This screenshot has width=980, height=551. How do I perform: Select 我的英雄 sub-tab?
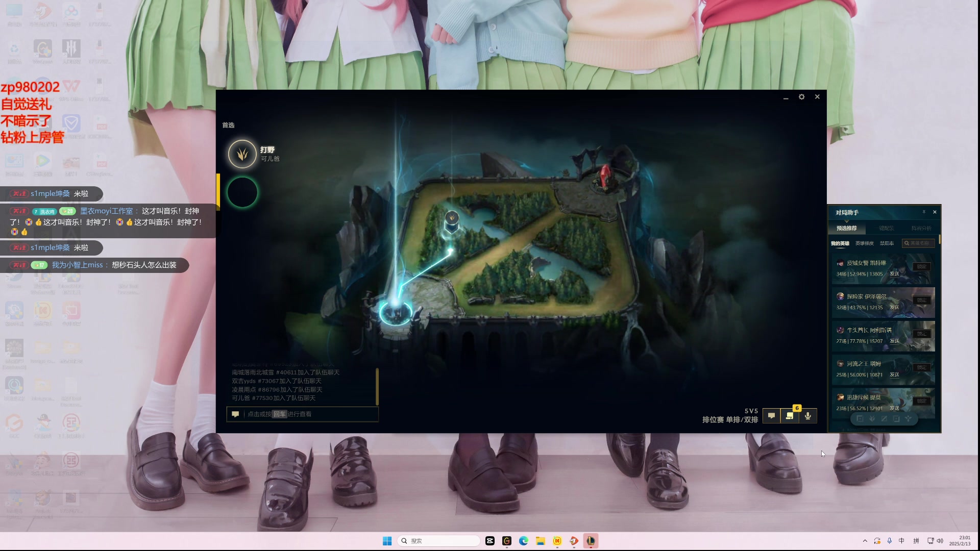pos(840,243)
